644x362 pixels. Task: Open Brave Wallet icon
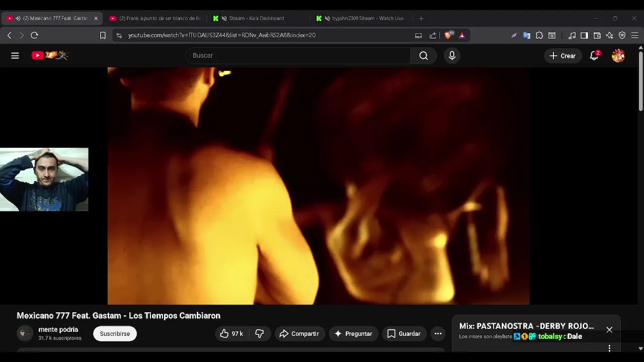pyautogui.click(x=597, y=35)
